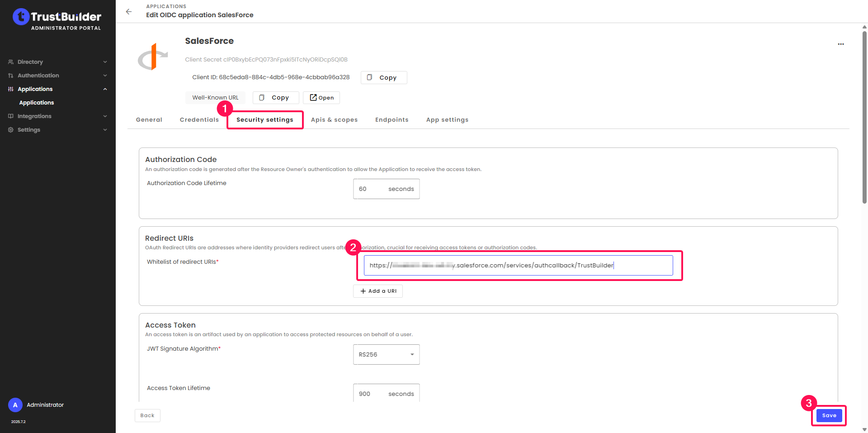Screen dimensions: 868x433
Task: Open the Endpoints tab
Action: [392, 120]
